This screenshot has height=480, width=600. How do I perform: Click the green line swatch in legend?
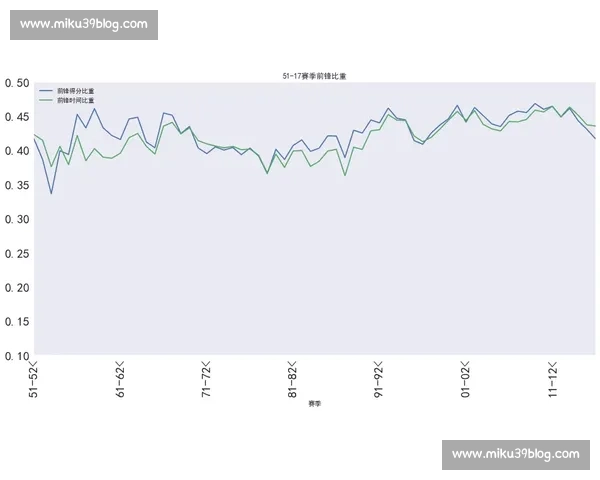[46, 101]
